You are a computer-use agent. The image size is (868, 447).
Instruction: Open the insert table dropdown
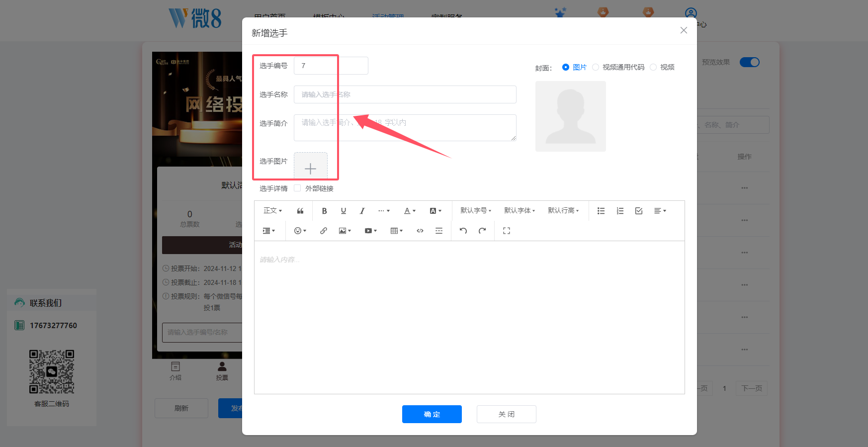(397, 231)
